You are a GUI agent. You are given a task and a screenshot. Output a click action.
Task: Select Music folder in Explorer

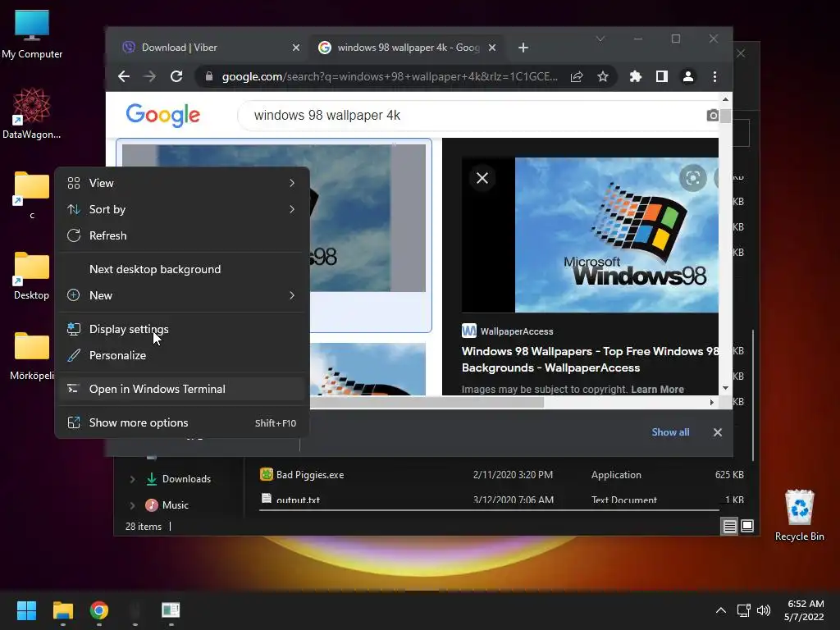167,505
